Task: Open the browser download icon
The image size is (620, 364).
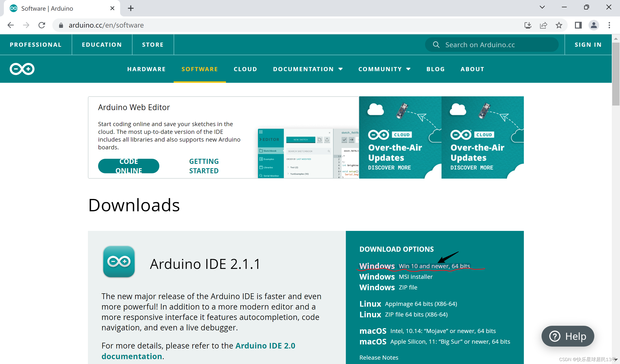Action: pos(528,25)
